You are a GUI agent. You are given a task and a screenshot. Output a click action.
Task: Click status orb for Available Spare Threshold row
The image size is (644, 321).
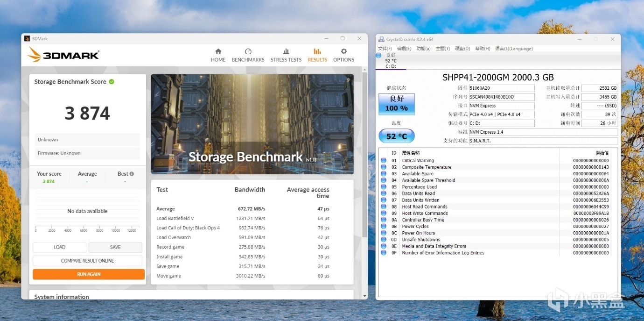[x=384, y=180]
